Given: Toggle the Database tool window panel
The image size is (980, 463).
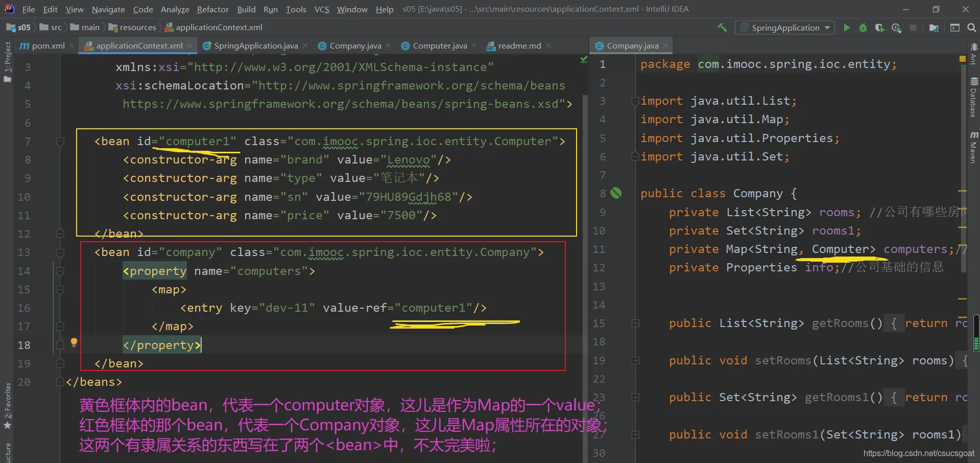Looking at the screenshot, I should (973, 97).
